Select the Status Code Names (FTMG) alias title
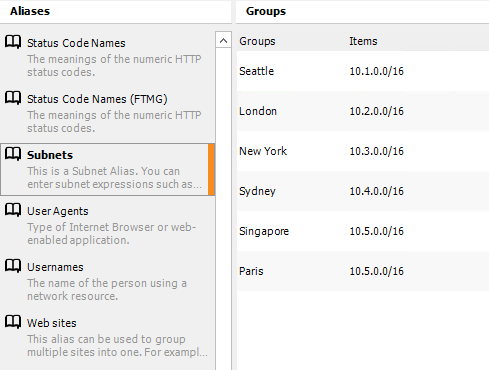The width and height of the screenshot is (489, 370). 97,99
